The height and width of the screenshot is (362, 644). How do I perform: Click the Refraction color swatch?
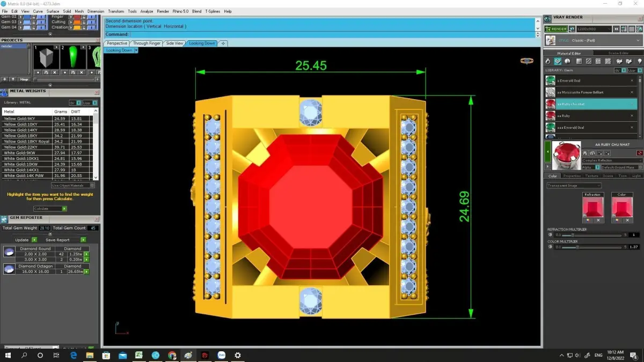[x=592, y=206]
